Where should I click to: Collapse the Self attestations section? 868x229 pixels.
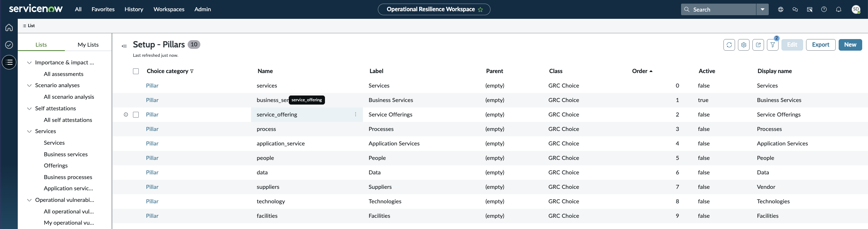coord(29,109)
